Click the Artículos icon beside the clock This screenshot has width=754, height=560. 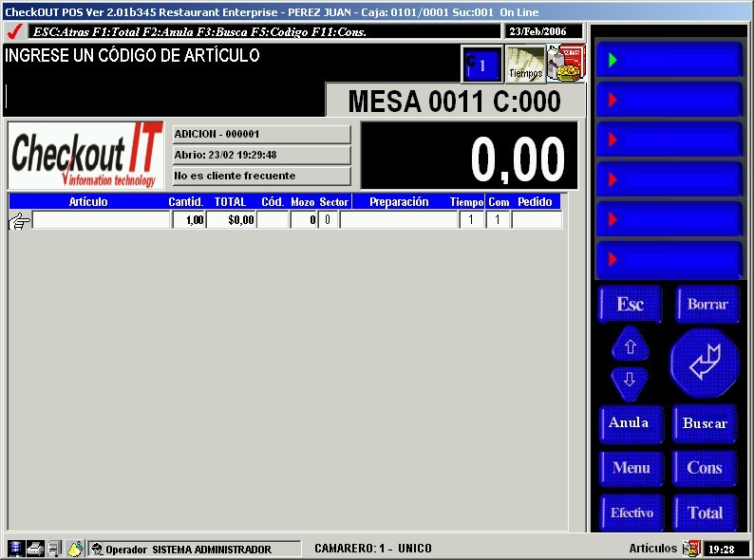coord(691,548)
